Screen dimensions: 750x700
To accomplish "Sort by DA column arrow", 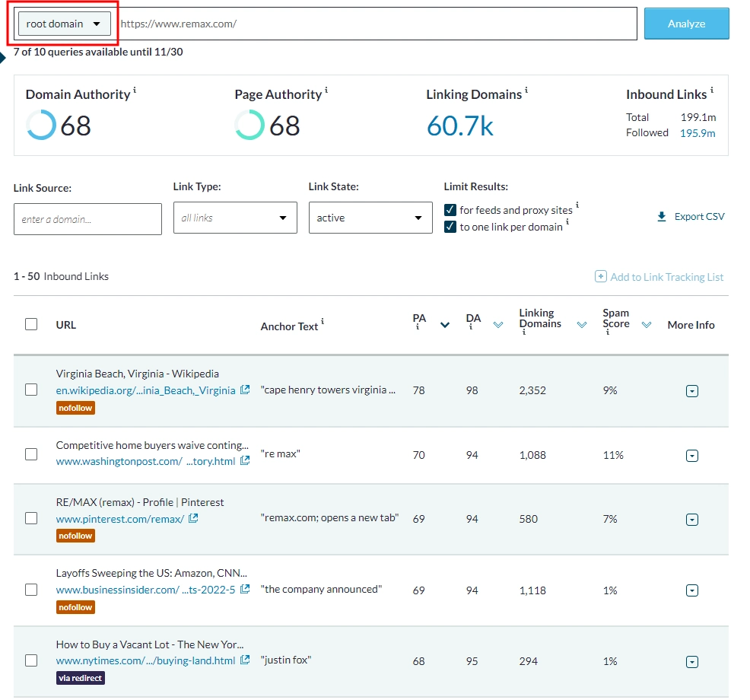I will pos(498,325).
